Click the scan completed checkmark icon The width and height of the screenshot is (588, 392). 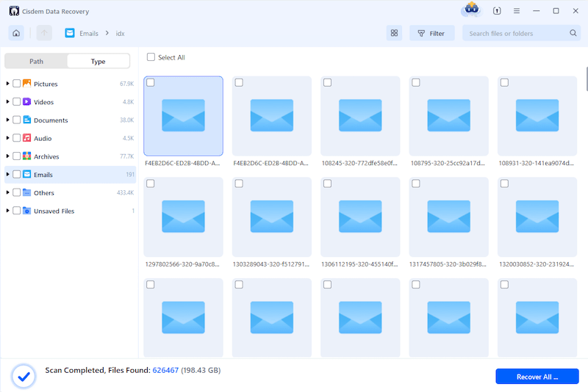(x=24, y=377)
